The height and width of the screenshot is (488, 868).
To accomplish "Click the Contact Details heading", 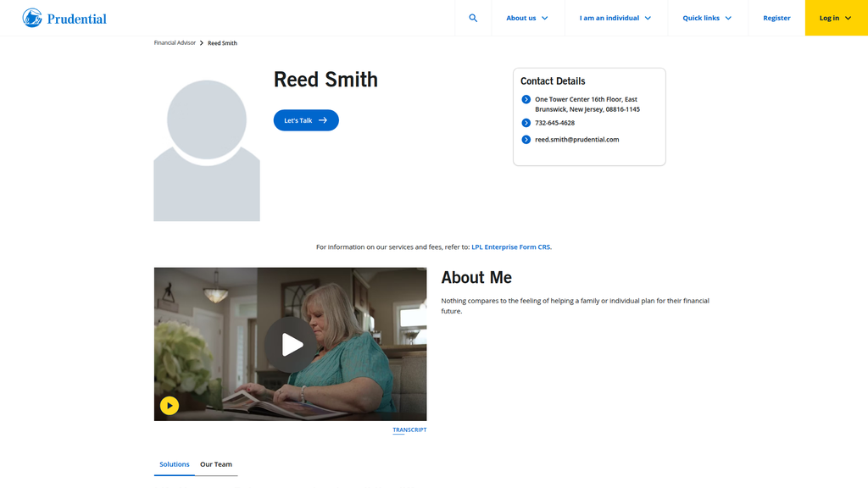I will (x=553, y=80).
